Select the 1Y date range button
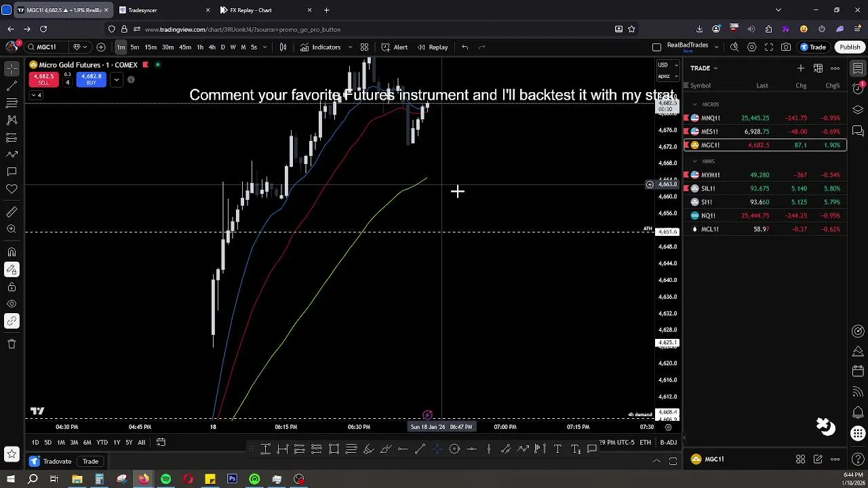Screen dimensions: 868x488 (x=117, y=443)
